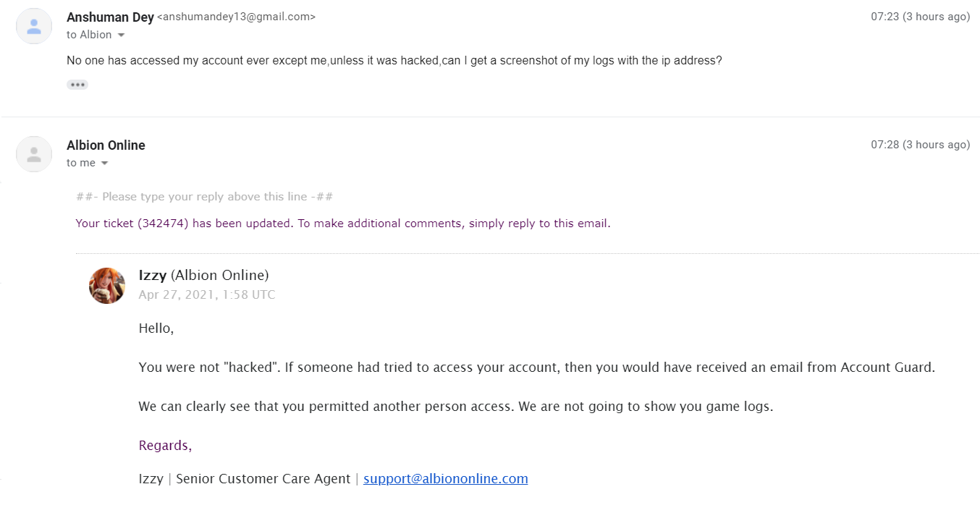Viewport: 980px width, 505px height.
Task: Show trimmed content via the ellipsis icon
Action: [77, 85]
